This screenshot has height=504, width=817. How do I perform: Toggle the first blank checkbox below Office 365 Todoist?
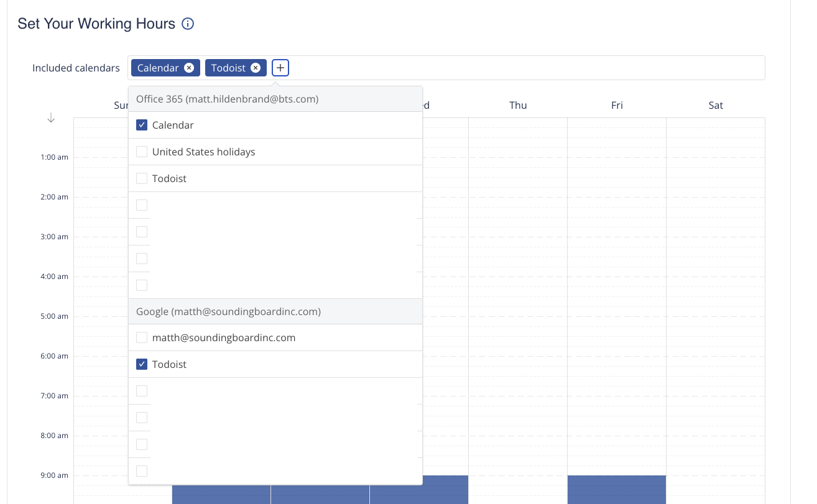142,205
